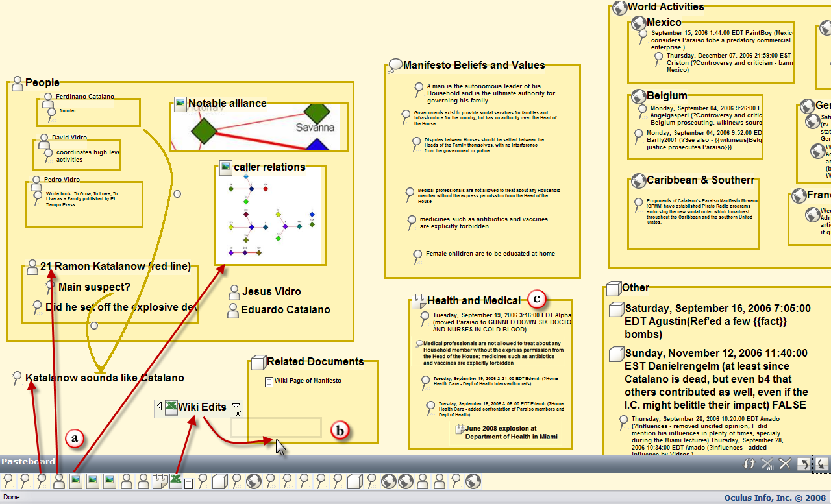Select the Jesus Vidro person icon

(234, 292)
